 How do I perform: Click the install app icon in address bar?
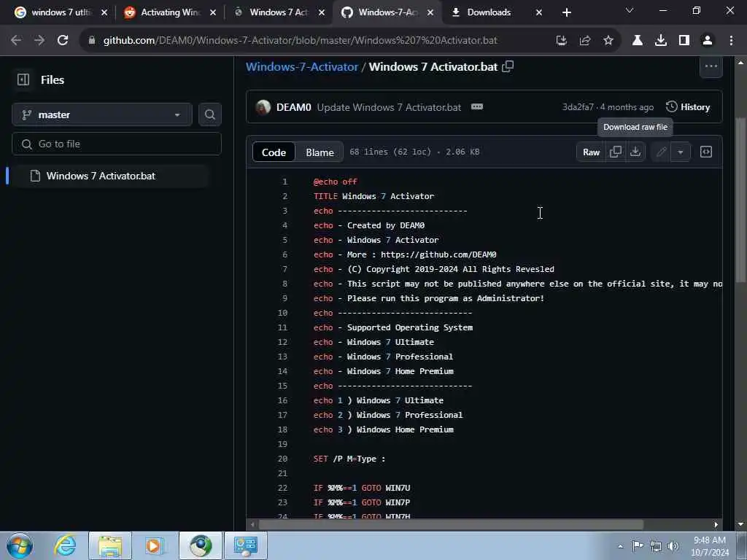point(562,41)
